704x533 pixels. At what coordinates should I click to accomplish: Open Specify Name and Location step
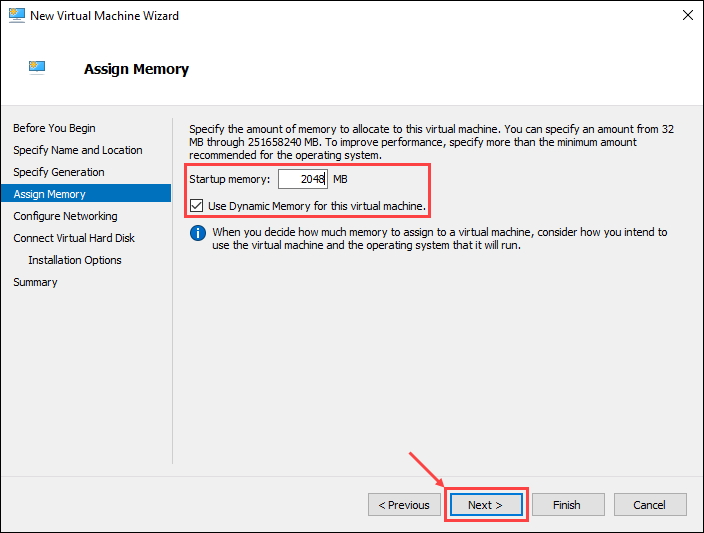(x=78, y=150)
